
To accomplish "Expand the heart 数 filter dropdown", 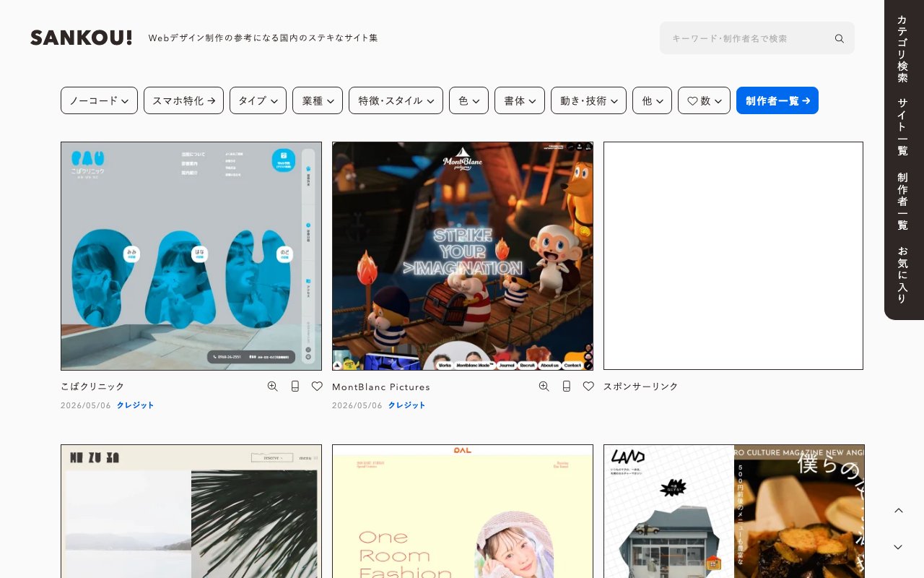I will [x=704, y=100].
